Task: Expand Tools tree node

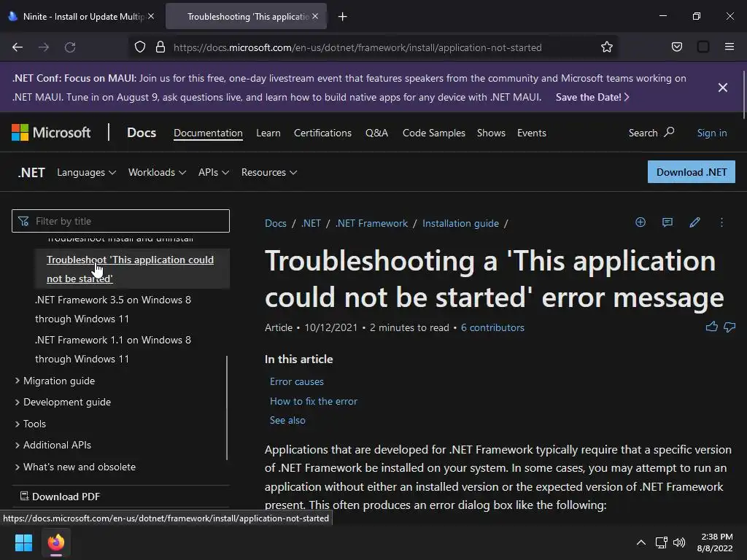Action: click(18, 424)
